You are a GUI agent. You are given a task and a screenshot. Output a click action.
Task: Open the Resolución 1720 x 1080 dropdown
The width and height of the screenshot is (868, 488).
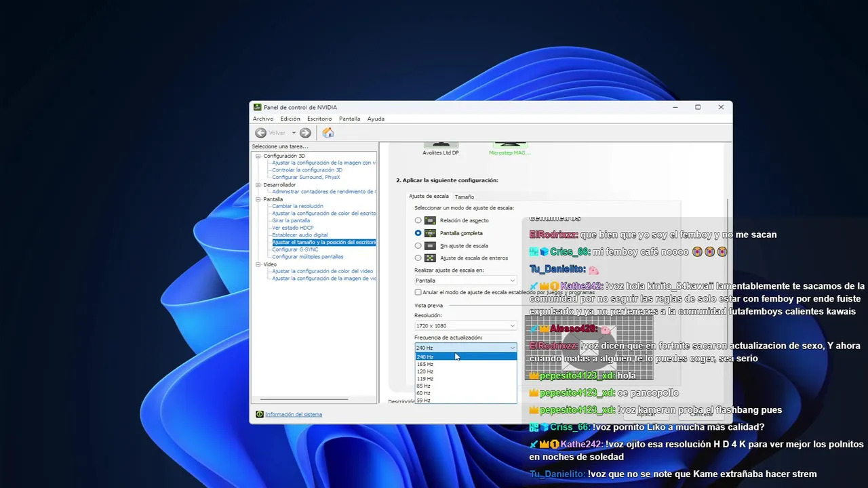pos(466,326)
